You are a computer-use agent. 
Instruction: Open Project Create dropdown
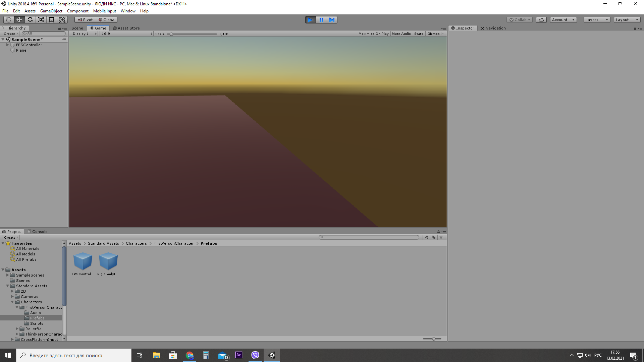click(x=11, y=238)
